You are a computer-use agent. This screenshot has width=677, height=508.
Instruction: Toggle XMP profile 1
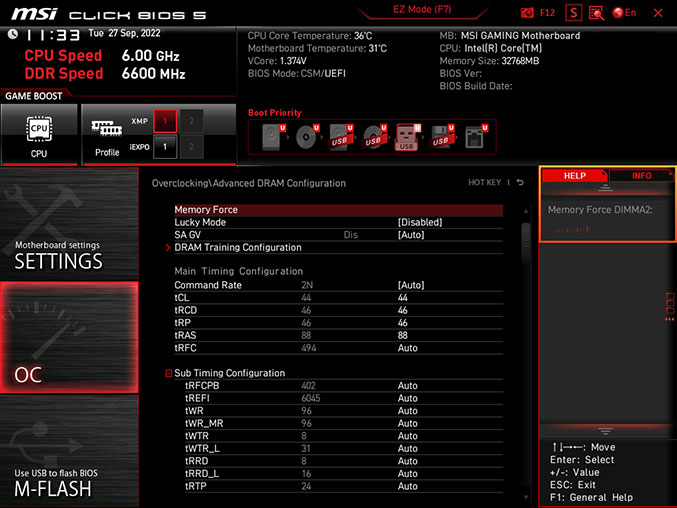click(165, 121)
